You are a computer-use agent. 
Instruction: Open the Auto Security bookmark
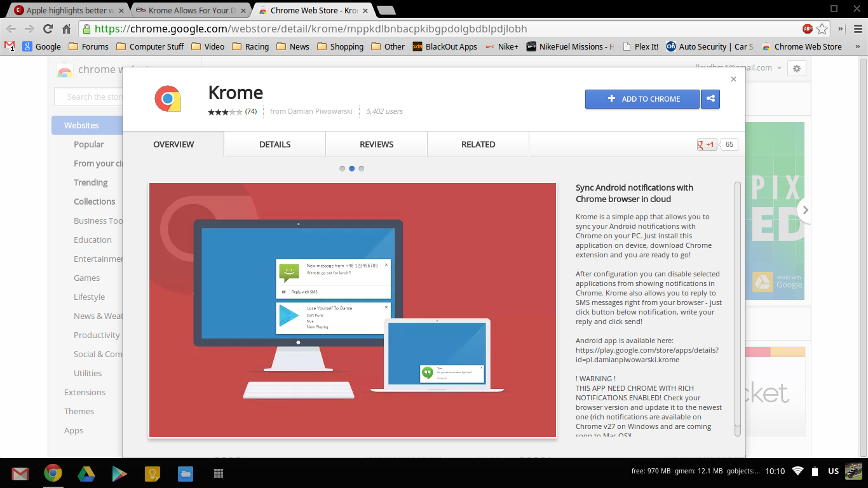(x=710, y=46)
